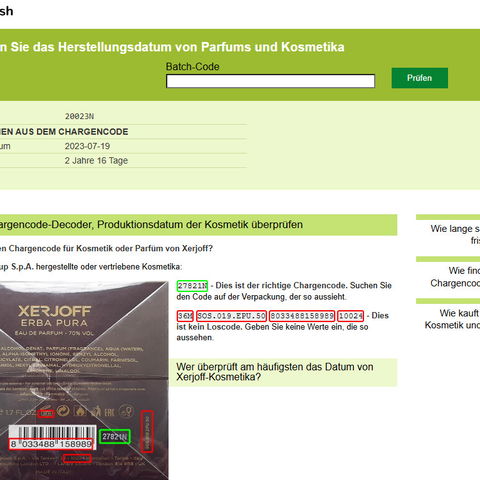Viewport: 480px width, 480px height.
Task: Click the barcode number on the package
Action: [51, 444]
